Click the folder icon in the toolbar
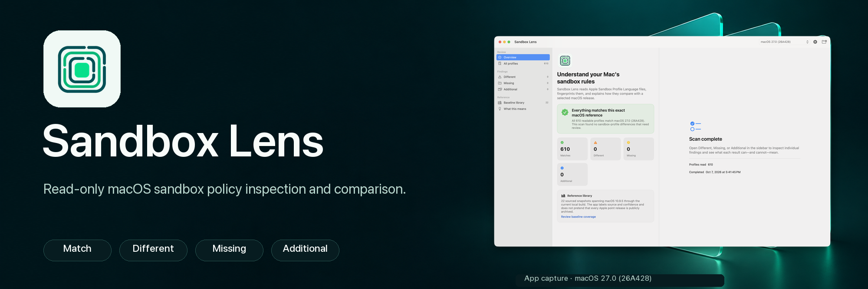868x289 pixels. pos(824,42)
